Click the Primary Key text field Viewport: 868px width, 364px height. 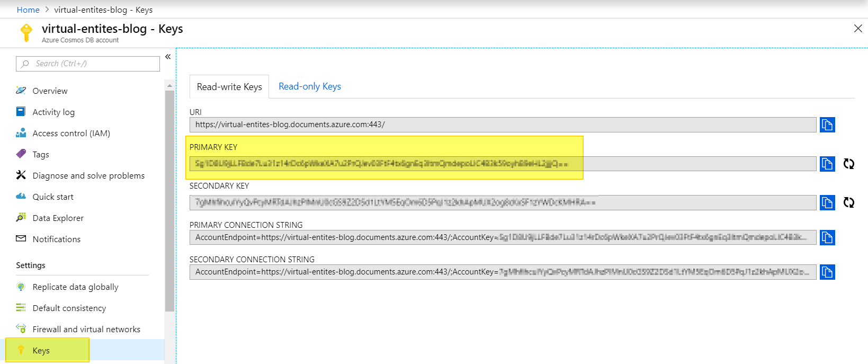(x=503, y=164)
